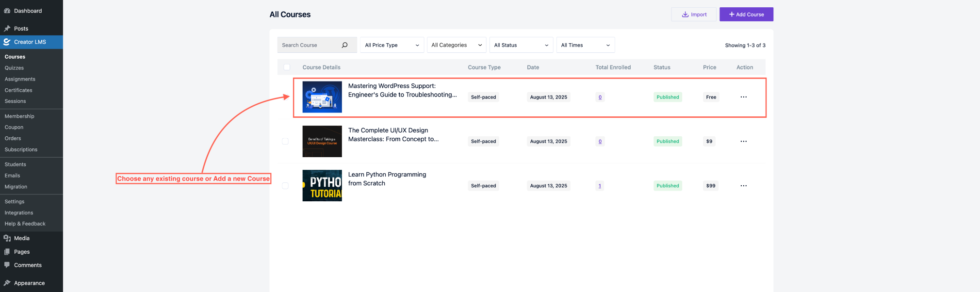Click the Appearance brush icon
The width and height of the screenshot is (980, 292).
click(7, 283)
